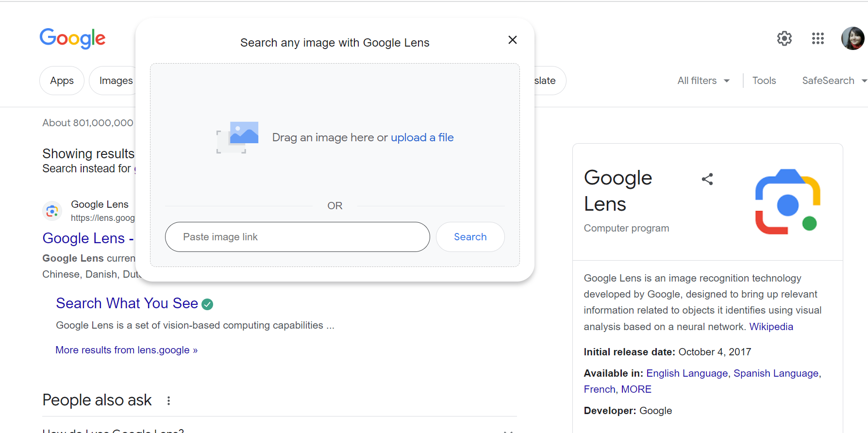This screenshot has height=433, width=868.
Task: Click the Developer: Google line
Action: point(628,411)
